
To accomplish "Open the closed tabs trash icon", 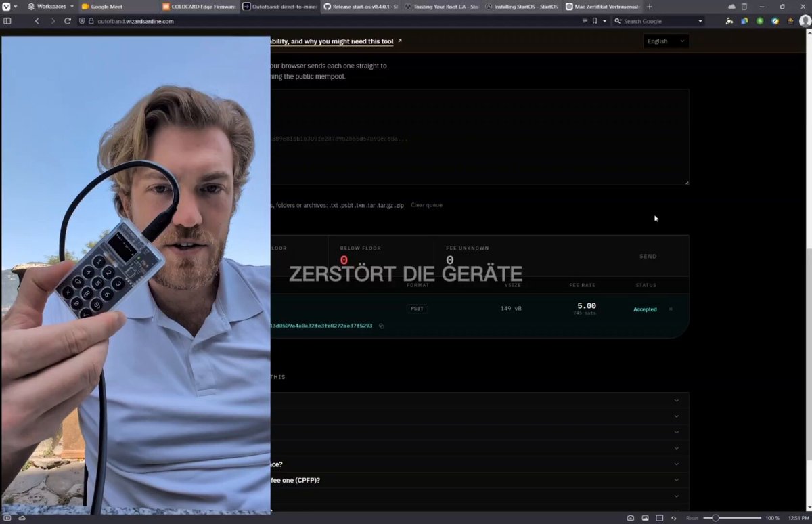I will pos(744,7).
